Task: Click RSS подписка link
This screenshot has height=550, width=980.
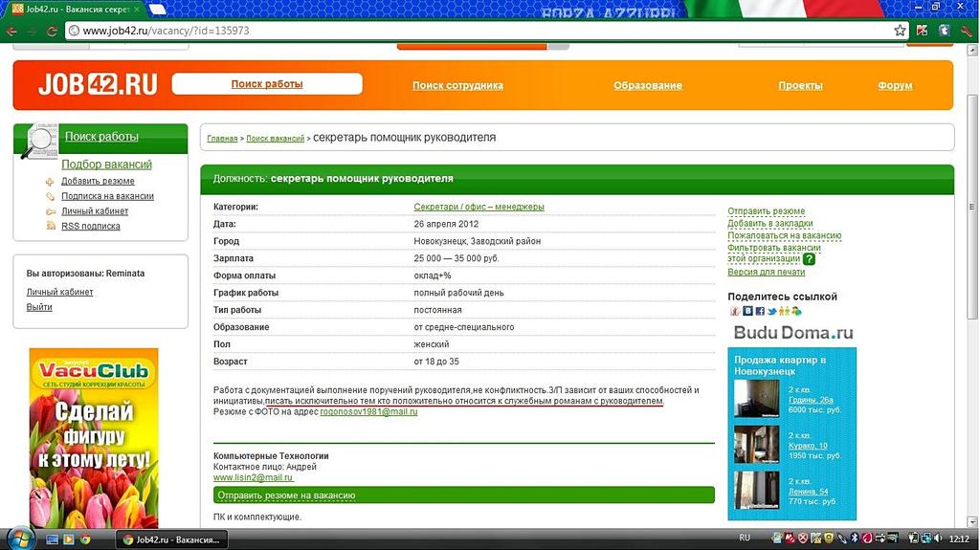Action: click(x=91, y=227)
